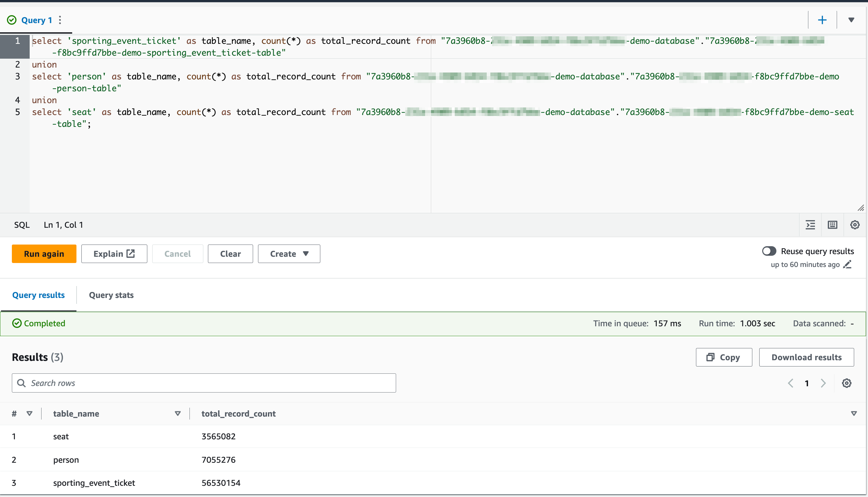
Task: Open the Query 1 tab options menu
Action: point(60,20)
